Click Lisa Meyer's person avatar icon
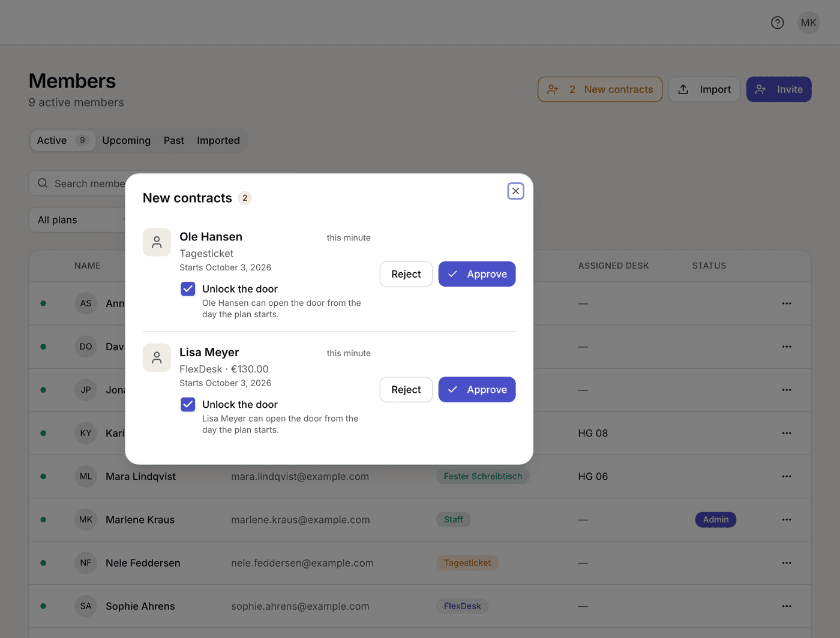This screenshot has height=638, width=840. pyautogui.click(x=157, y=358)
